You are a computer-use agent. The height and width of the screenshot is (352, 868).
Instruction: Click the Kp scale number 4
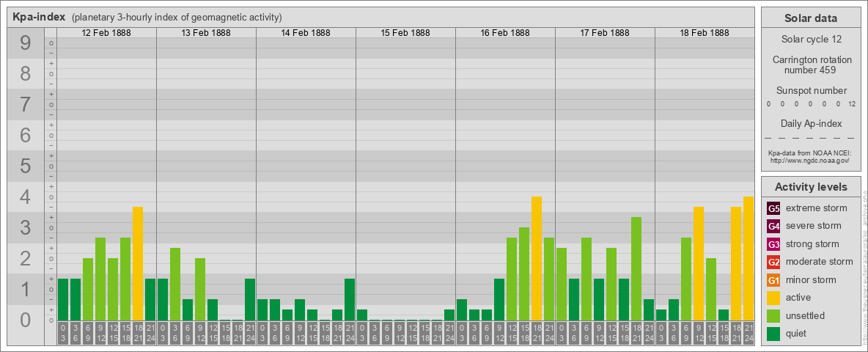26,197
